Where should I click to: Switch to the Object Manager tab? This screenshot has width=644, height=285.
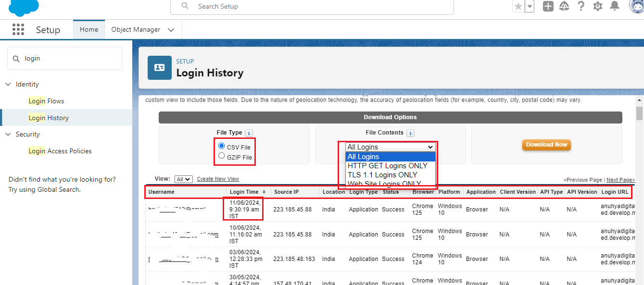[x=135, y=29]
